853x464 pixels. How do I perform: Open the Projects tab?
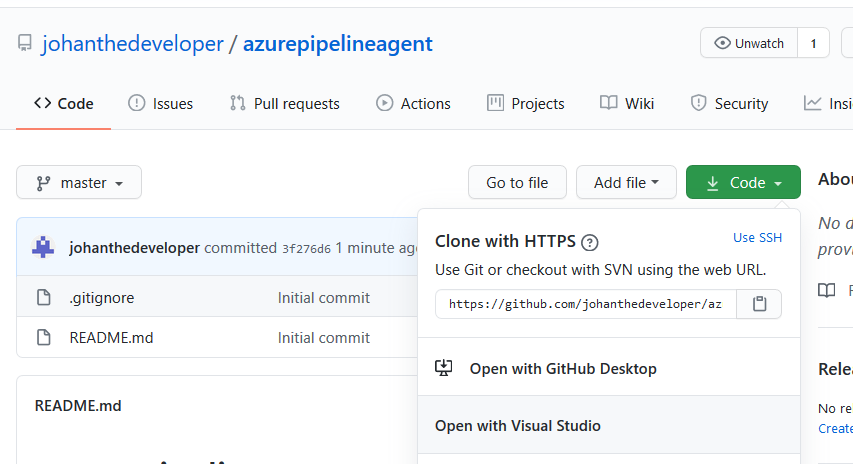[x=526, y=103]
